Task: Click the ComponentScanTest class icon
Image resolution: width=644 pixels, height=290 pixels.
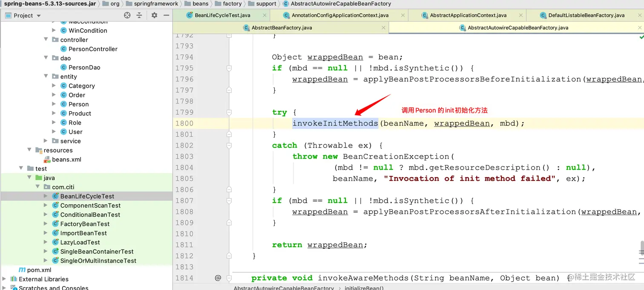Action: [x=55, y=205]
